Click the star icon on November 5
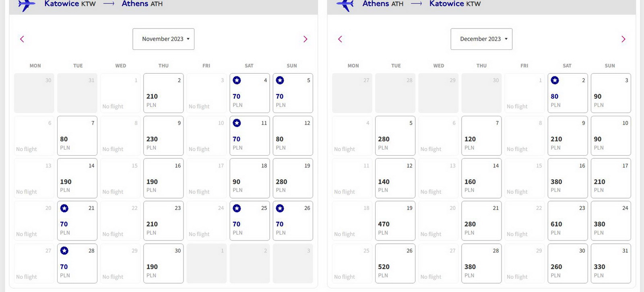Image resolution: width=644 pixels, height=292 pixels. 280,80
